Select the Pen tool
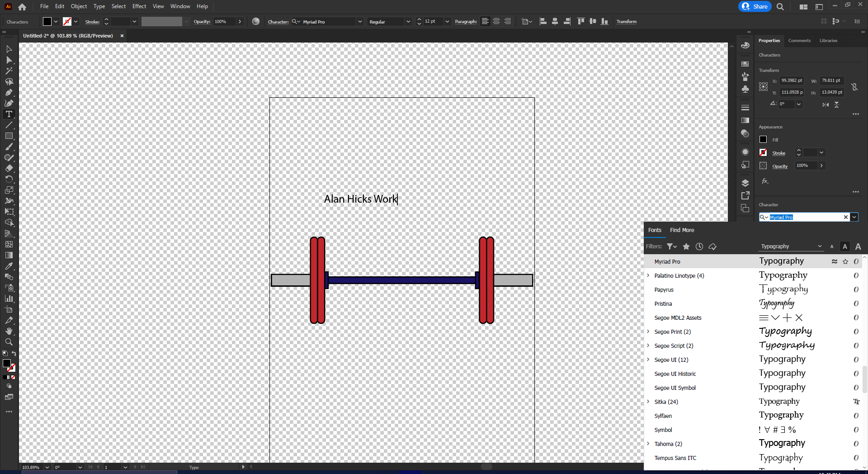868x474 pixels. click(9, 93)
